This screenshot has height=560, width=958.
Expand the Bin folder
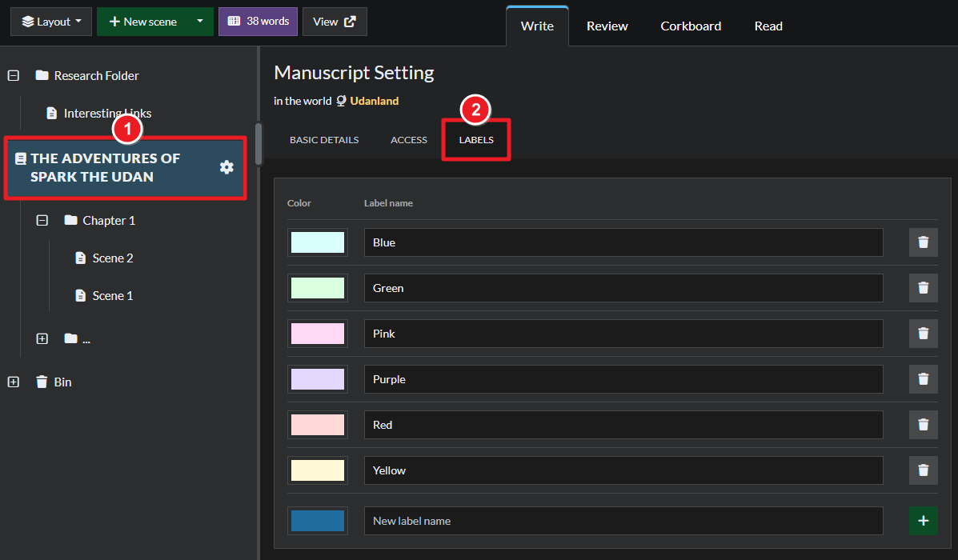tap(14, 382)
